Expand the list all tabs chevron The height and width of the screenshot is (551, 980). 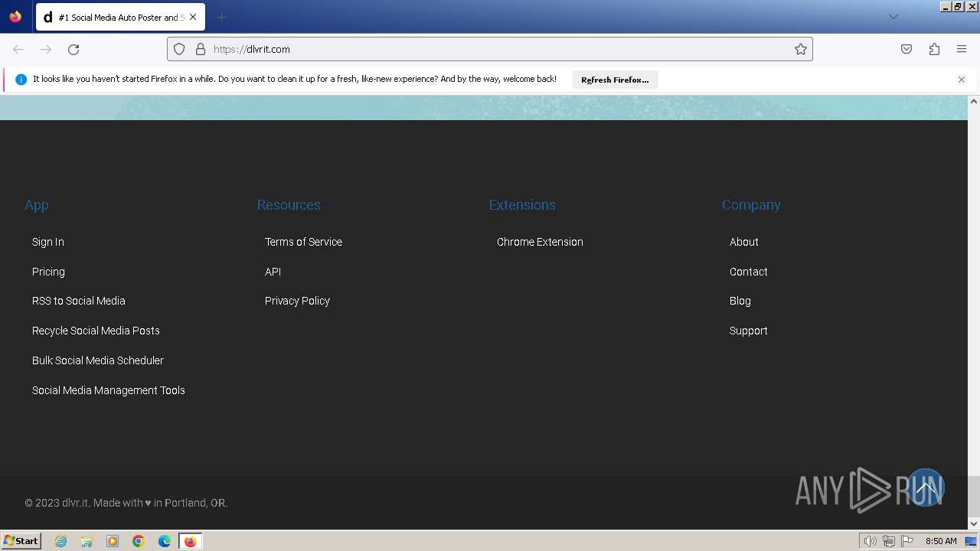(x=893, y=17)
